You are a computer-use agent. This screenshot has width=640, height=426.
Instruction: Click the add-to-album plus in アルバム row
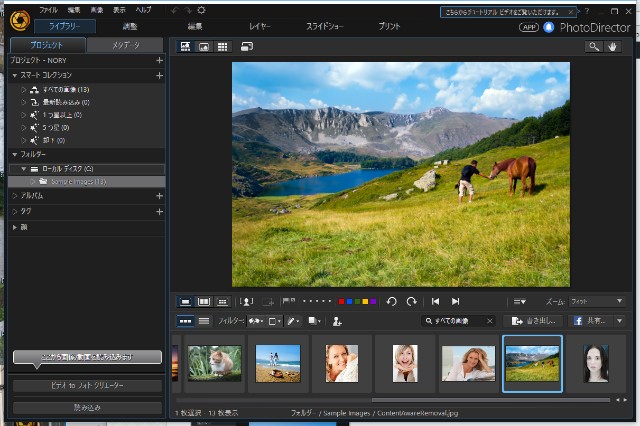tap(159, 196)
